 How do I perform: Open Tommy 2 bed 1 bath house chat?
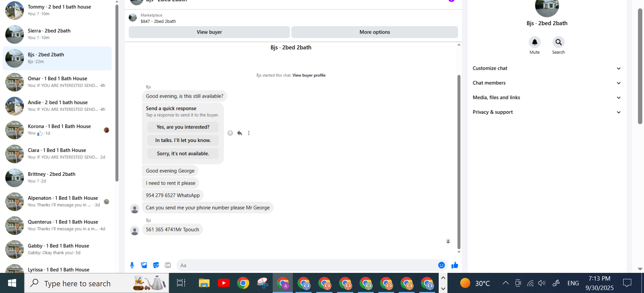[x=57, y=10]
